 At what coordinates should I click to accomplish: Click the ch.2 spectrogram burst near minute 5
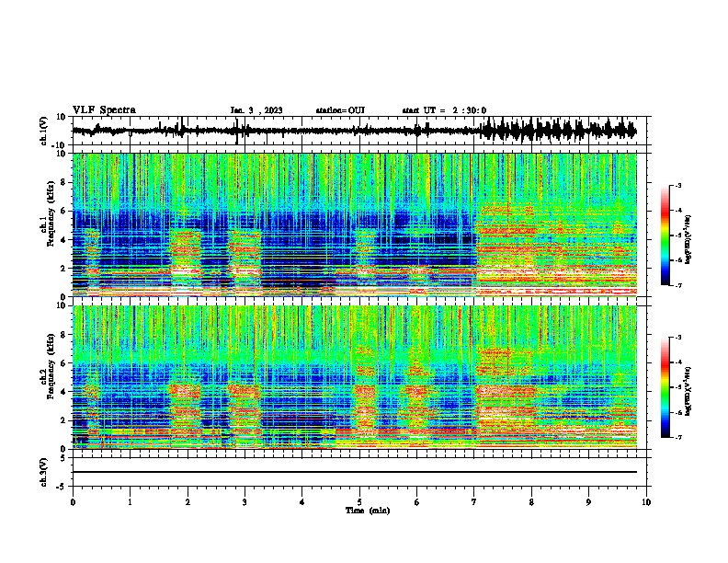point(365,397)
